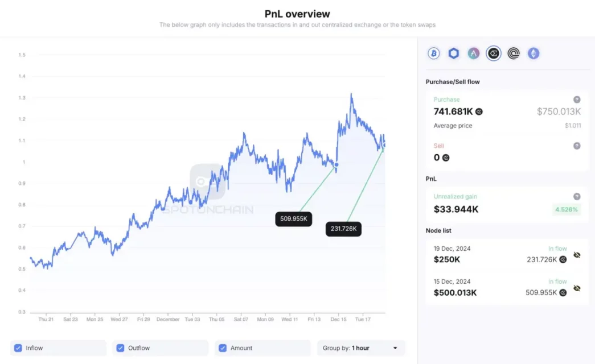
Task: Click the Sell help question-mark icon
Action: coord(577,146)
